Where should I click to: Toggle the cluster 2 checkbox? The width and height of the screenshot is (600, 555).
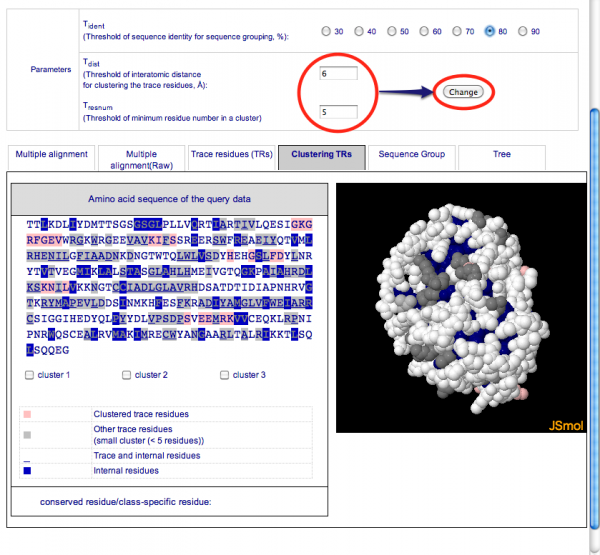tap(127, 375)
